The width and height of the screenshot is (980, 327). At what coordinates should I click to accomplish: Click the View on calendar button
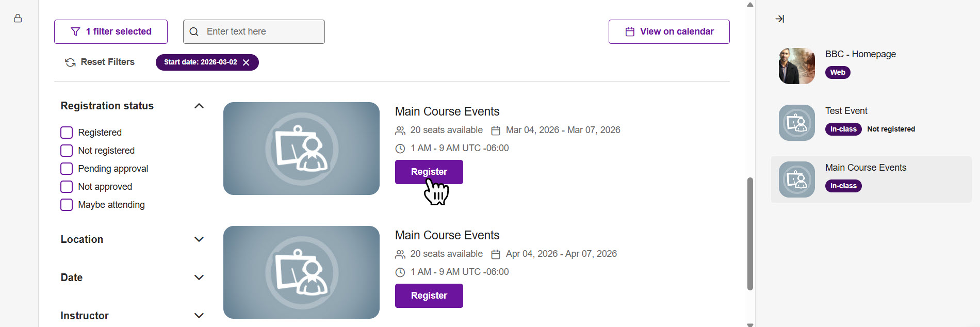pos(669,31)
